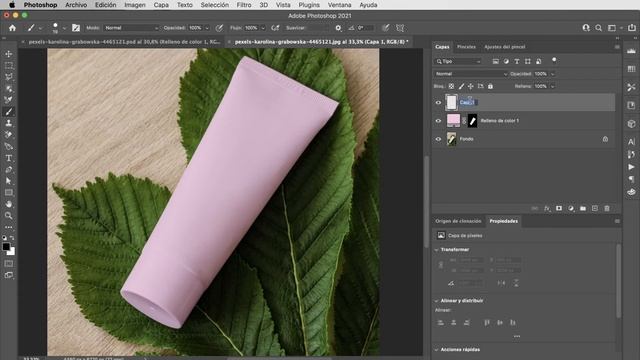This screenshot has height=360, width=640.
Task: Switch to Ajustes del pincel tab
Action: coord(504,47)
